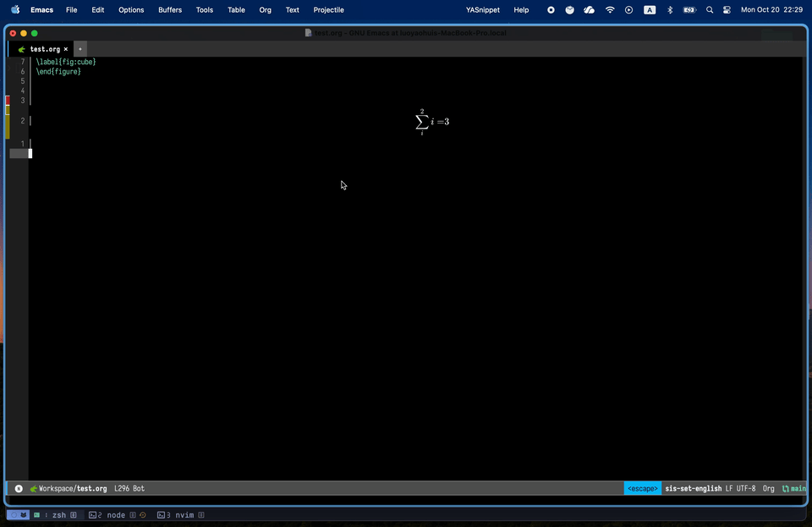This screenshot has height=527, width=812.
Task: Click line number 5 in the margin
Action: click(x=22, y=80)
